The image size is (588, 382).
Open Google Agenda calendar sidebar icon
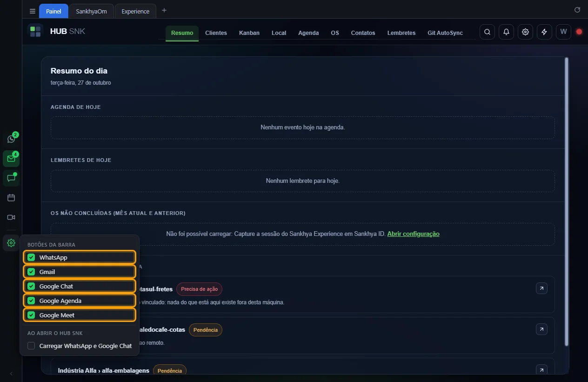coord(11,198)
